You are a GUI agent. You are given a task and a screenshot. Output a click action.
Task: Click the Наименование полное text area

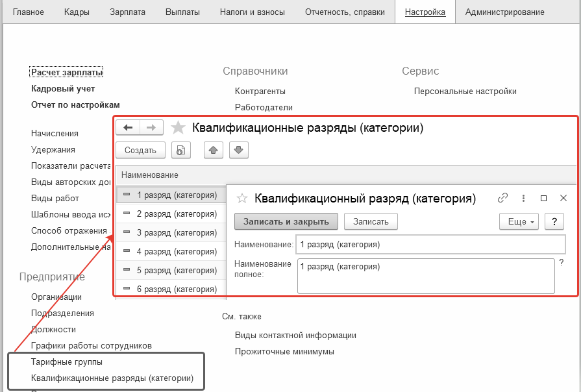[x=426, y=276]
